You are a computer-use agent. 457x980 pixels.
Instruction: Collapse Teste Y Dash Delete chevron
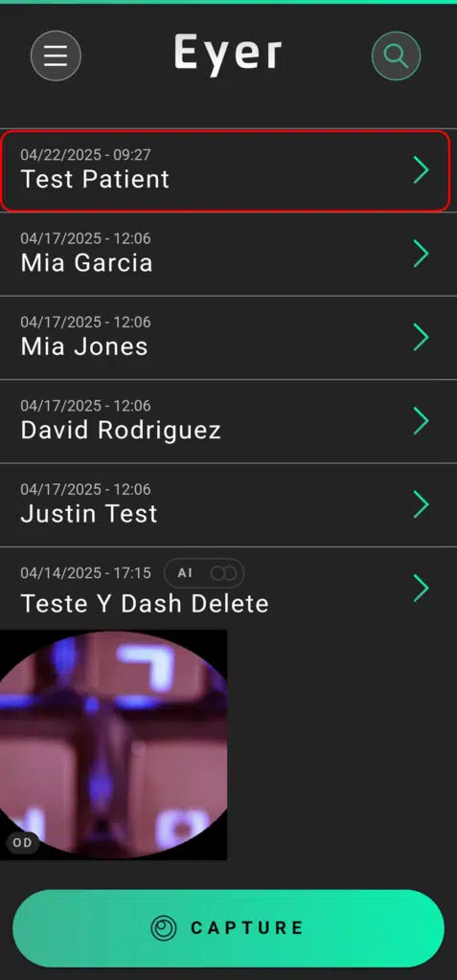422,589
